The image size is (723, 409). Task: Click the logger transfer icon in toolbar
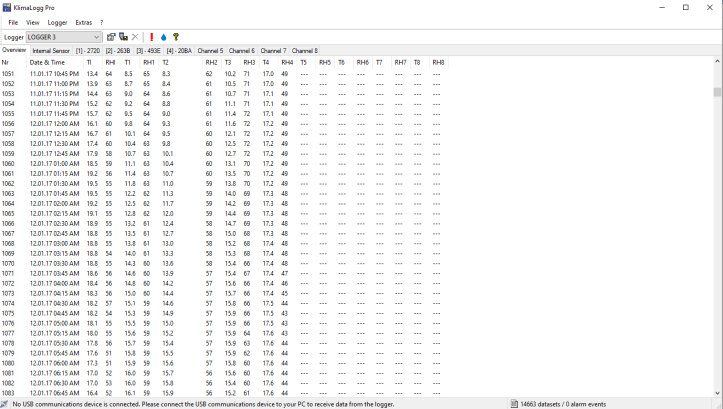tap(123, 37)
